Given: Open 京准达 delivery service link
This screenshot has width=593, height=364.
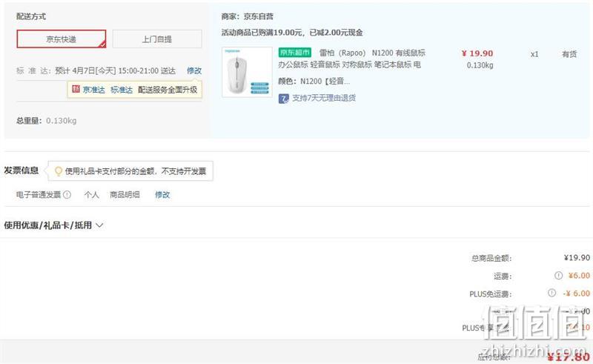Looking at the screenshot, I should tap(94, 90).
